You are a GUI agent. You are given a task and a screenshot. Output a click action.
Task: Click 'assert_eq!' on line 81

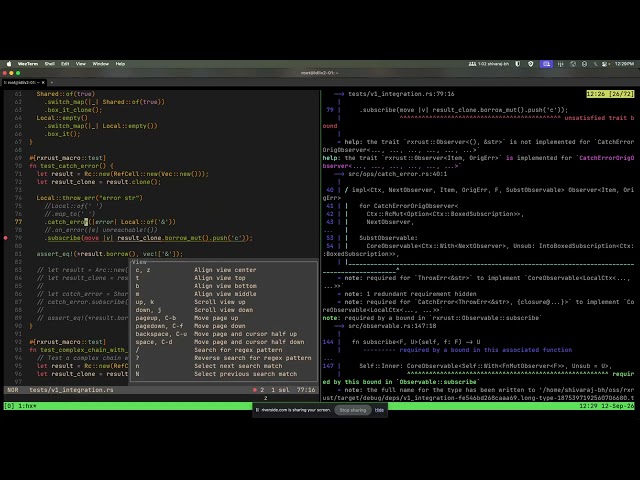coord(55,254)
